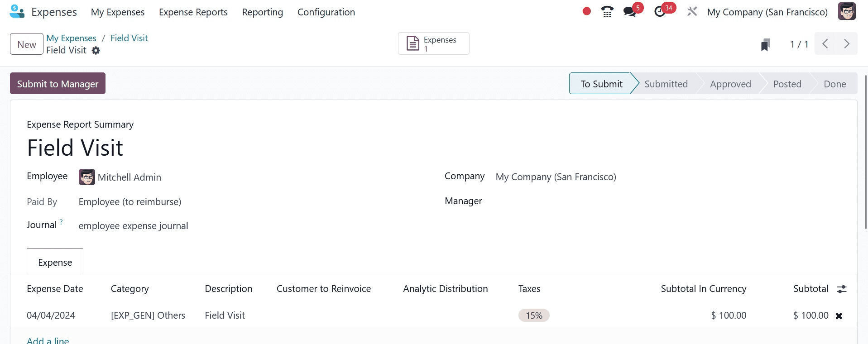Select the Posted status stage
The image size is (868, 344).
tap(787, 84)
